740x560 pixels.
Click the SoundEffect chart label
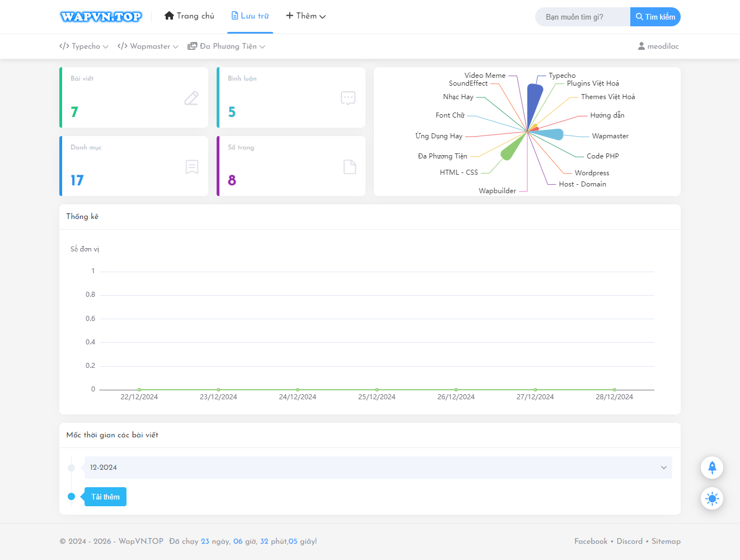click(x=468, y=83)
